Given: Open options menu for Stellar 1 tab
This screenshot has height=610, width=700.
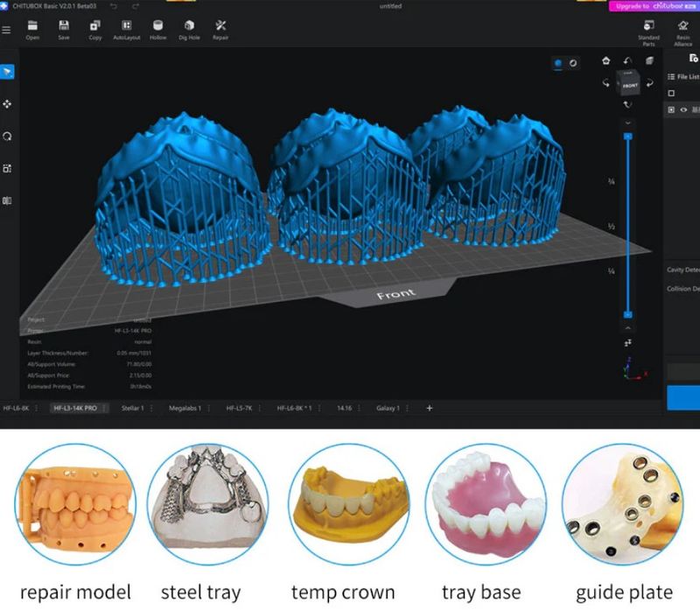Looking at the screenshot, I should [151, 408].
